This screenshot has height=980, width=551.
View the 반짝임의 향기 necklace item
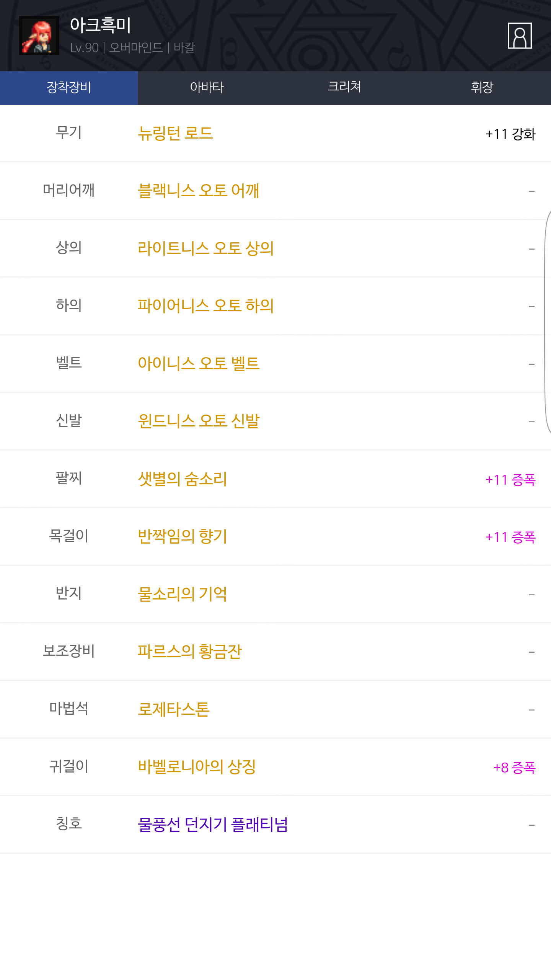[183, 536]
